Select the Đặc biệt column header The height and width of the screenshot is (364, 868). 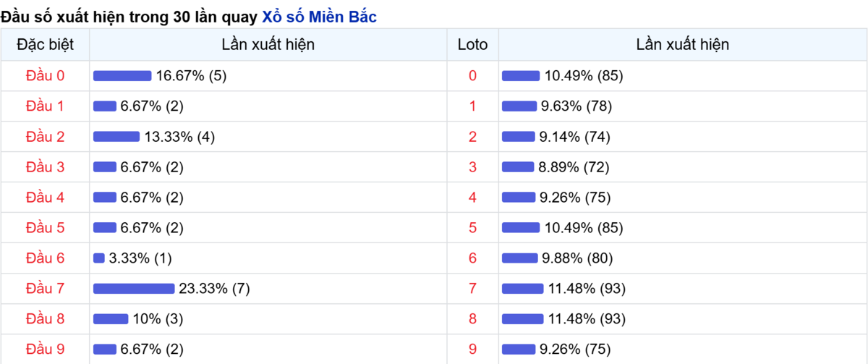click(x=45, y=44)
